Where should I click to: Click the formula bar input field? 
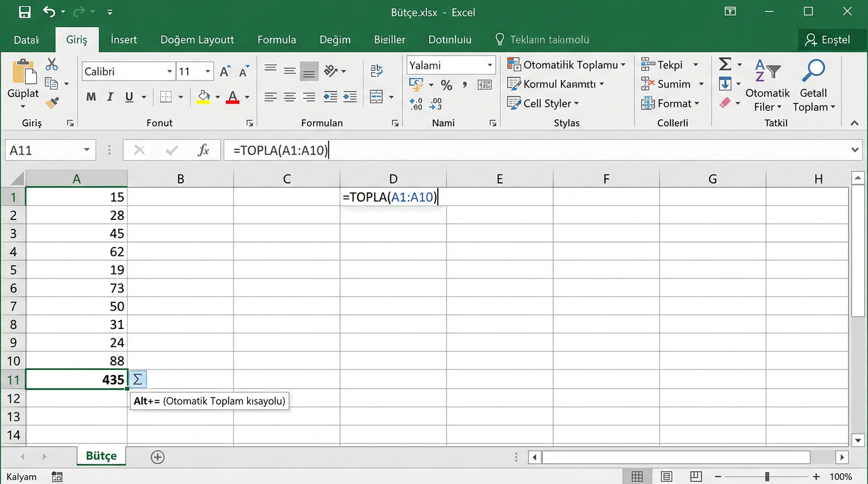pos(536,150)
